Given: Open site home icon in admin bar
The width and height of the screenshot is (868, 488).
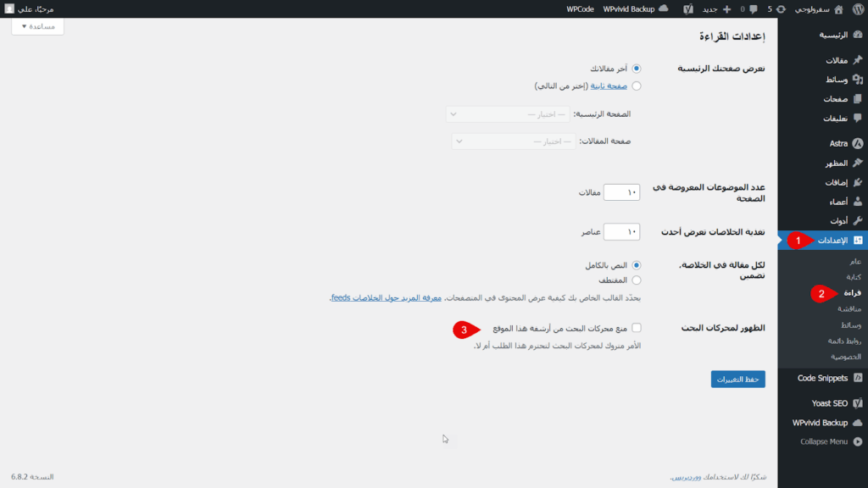Looking at the screenshot, I should (x=838, y=8).
